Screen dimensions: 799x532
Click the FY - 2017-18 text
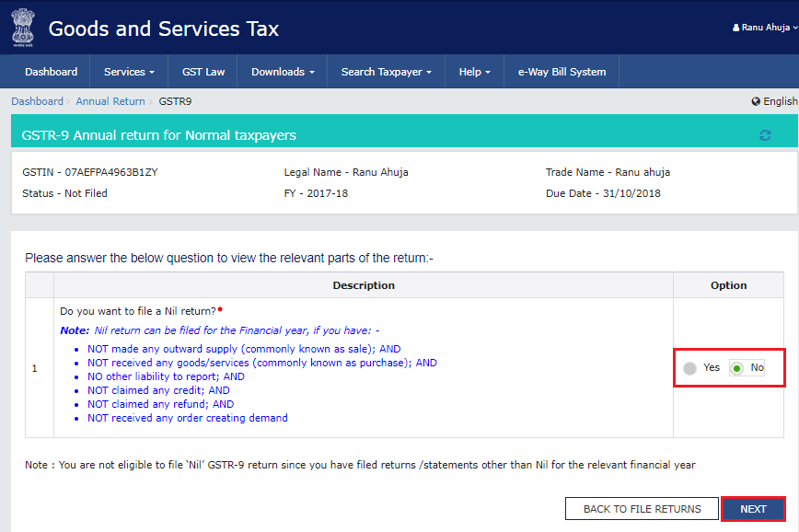(316, 193)
